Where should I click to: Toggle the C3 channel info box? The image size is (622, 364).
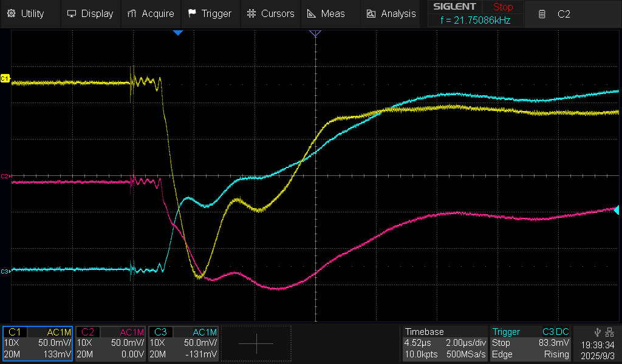(x=183, y=343)
